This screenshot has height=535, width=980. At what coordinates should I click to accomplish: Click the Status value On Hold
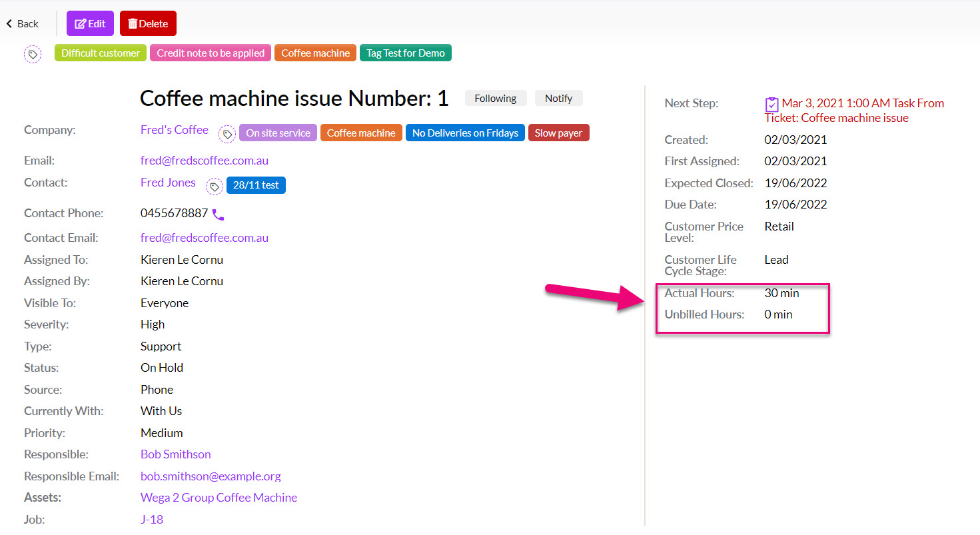coord(162,368)
